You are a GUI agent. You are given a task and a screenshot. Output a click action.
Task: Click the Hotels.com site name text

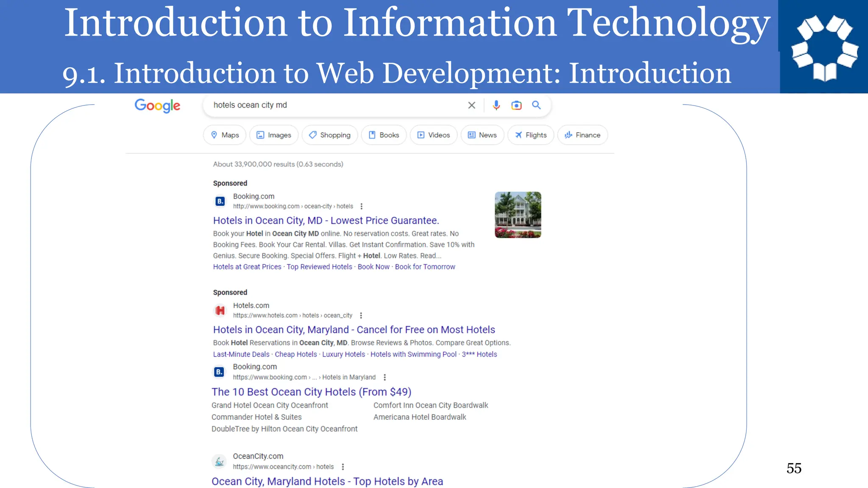251,305
